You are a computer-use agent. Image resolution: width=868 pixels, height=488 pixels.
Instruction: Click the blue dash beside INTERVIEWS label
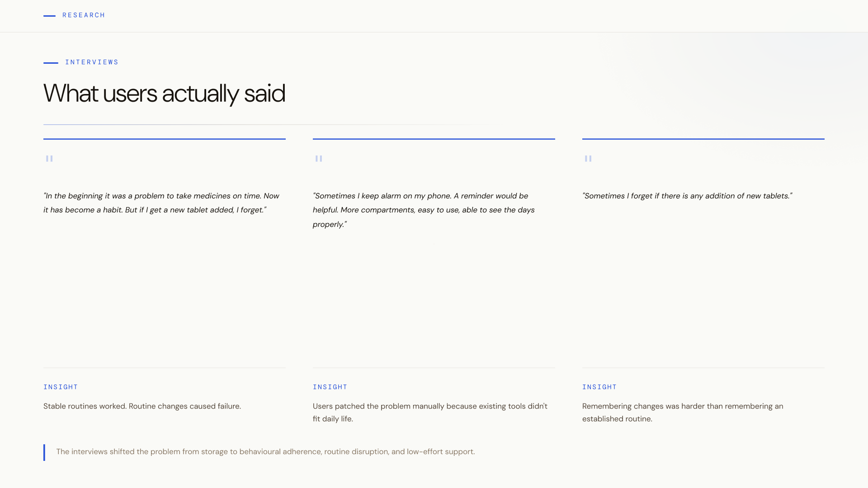click(x=51, y=63)
